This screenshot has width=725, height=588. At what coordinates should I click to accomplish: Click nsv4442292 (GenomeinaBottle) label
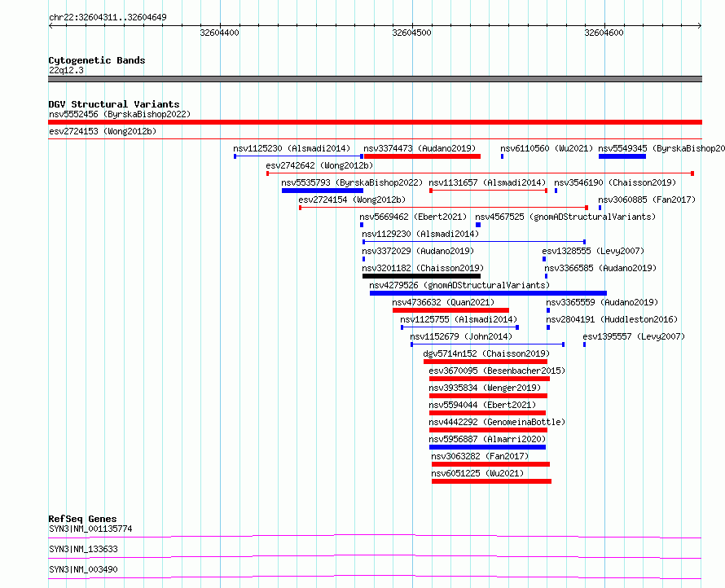[497, 422]
